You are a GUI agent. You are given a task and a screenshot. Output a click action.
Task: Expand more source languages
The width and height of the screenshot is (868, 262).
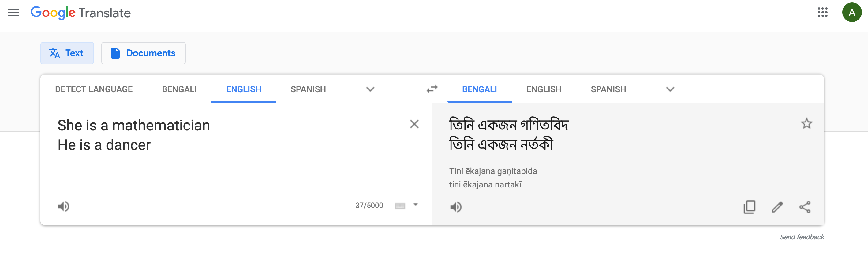tap(370, 89)
